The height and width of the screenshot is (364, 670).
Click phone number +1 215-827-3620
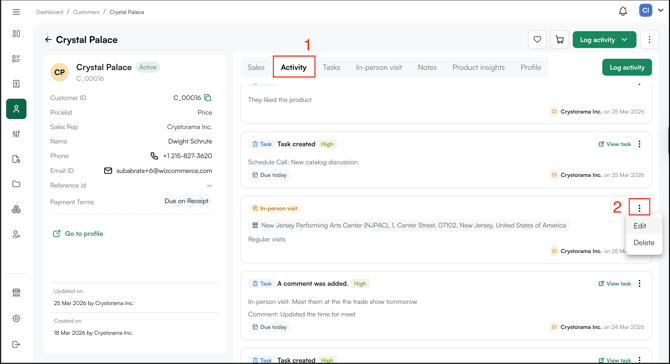point(187,156)
